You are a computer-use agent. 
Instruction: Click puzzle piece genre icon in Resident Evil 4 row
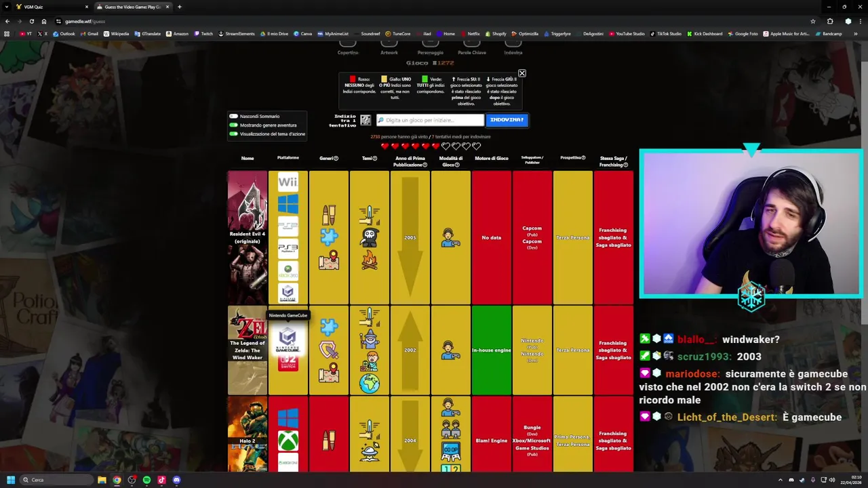tap(329, 237)
